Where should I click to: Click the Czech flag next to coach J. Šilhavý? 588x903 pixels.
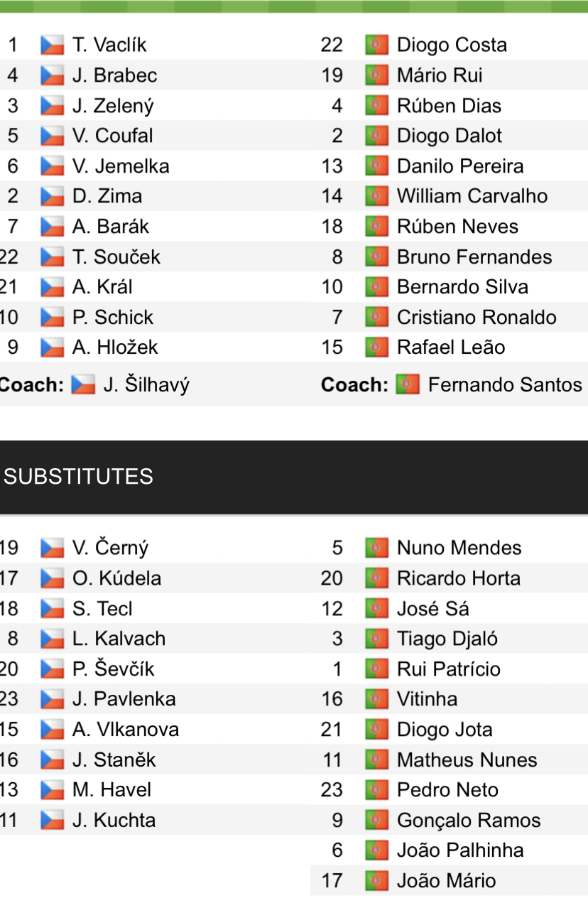(83, 385)
